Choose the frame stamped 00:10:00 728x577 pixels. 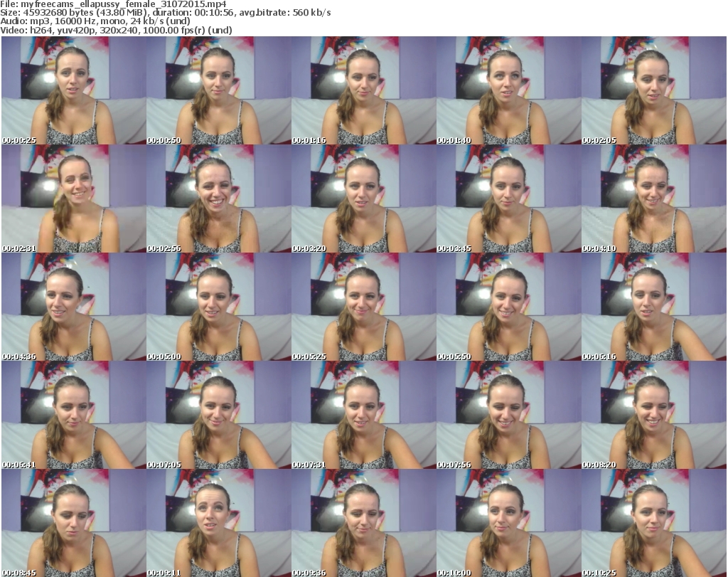(509, 523)
